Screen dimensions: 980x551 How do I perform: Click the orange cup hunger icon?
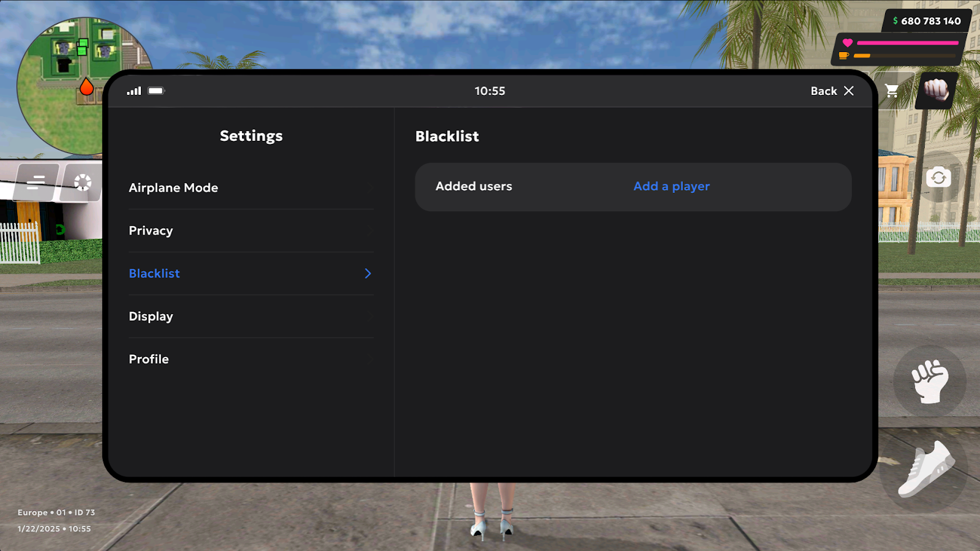[843, 55]
